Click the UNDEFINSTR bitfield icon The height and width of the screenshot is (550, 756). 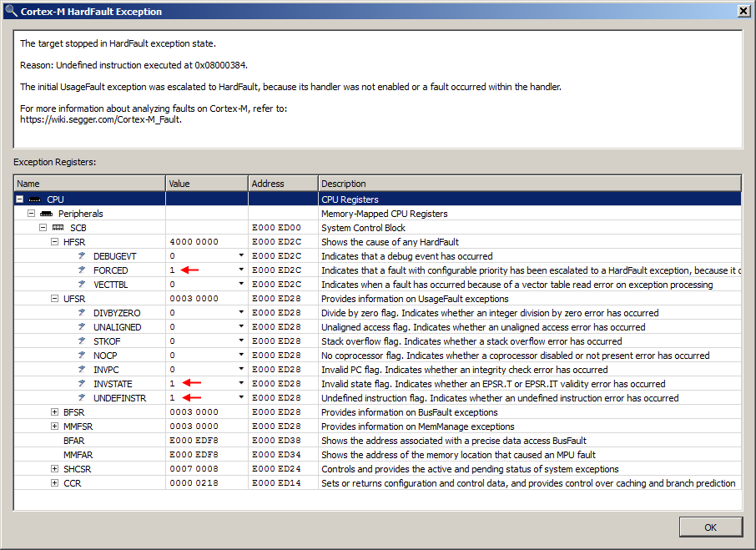(81, 397)
